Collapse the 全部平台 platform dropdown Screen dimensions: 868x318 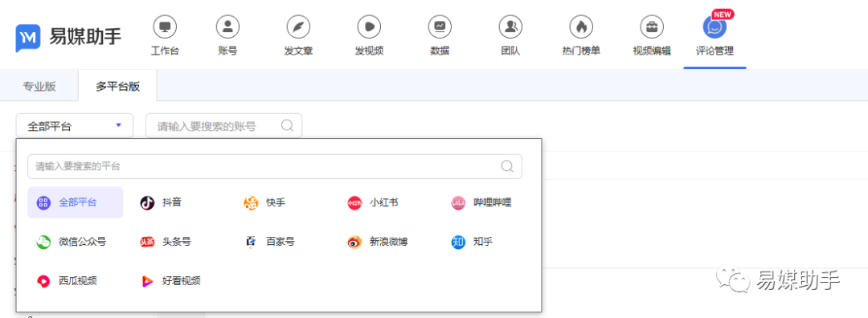[75, 125]
